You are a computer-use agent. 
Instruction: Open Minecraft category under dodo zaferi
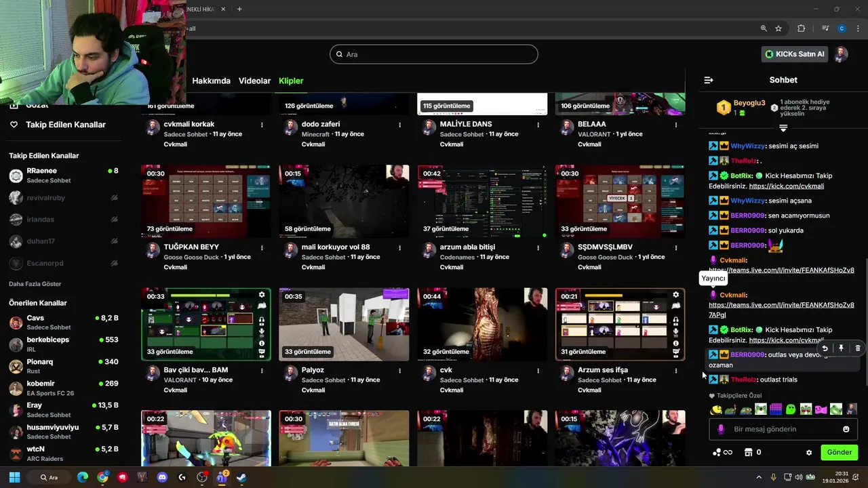(316, 134)
